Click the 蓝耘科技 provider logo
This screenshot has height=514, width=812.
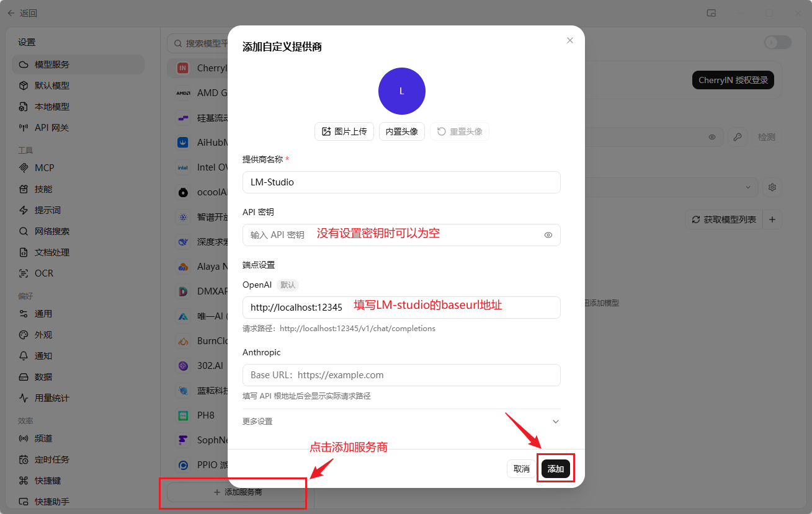pos(182,391)
